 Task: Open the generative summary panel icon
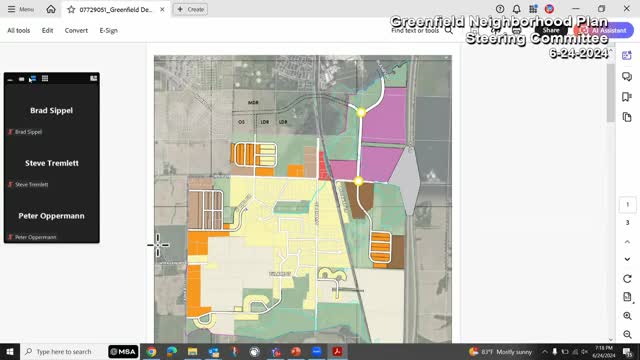pos(627,56)
